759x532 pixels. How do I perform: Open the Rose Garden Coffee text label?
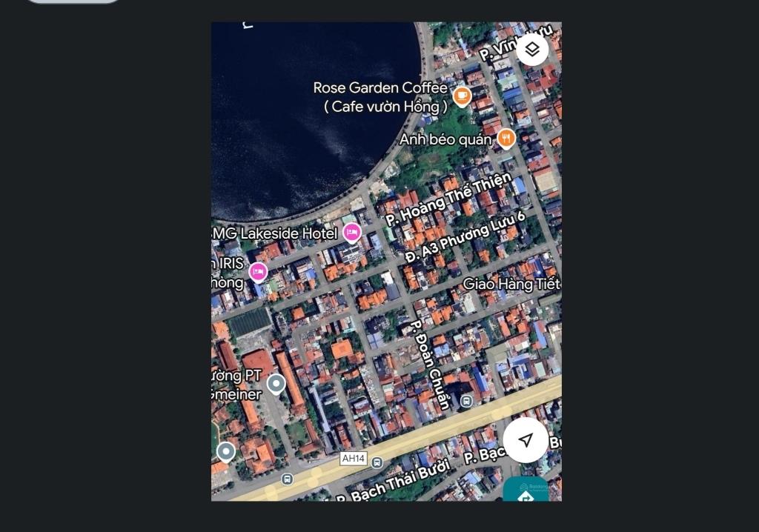tap(380, 97)
